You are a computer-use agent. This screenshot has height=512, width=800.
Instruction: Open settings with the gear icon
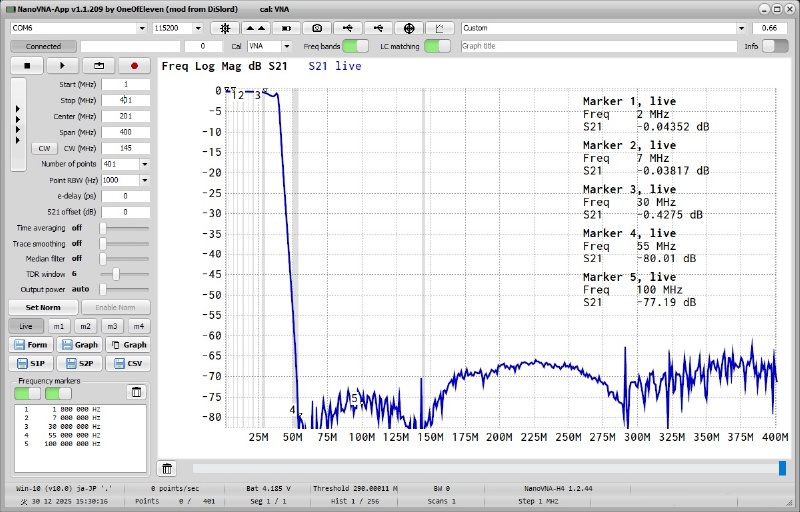(x=225, y=28)
